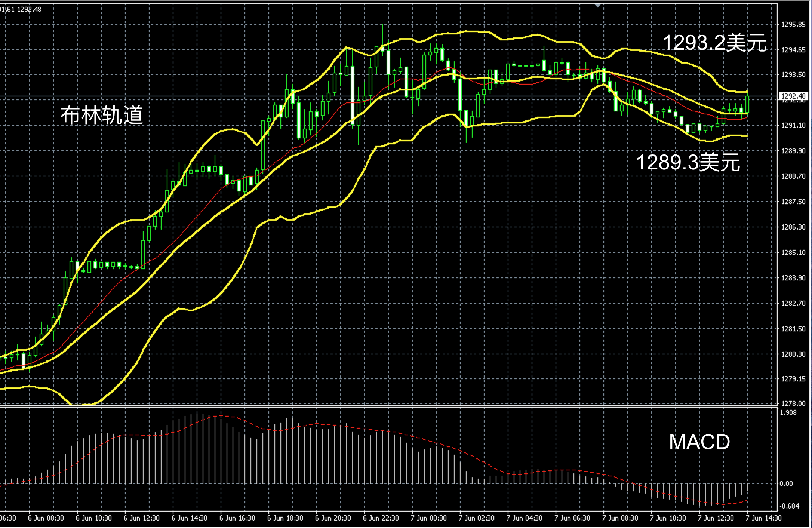
Task: Click the last candlestick at the right edge
Action: [x=747, y=104]
